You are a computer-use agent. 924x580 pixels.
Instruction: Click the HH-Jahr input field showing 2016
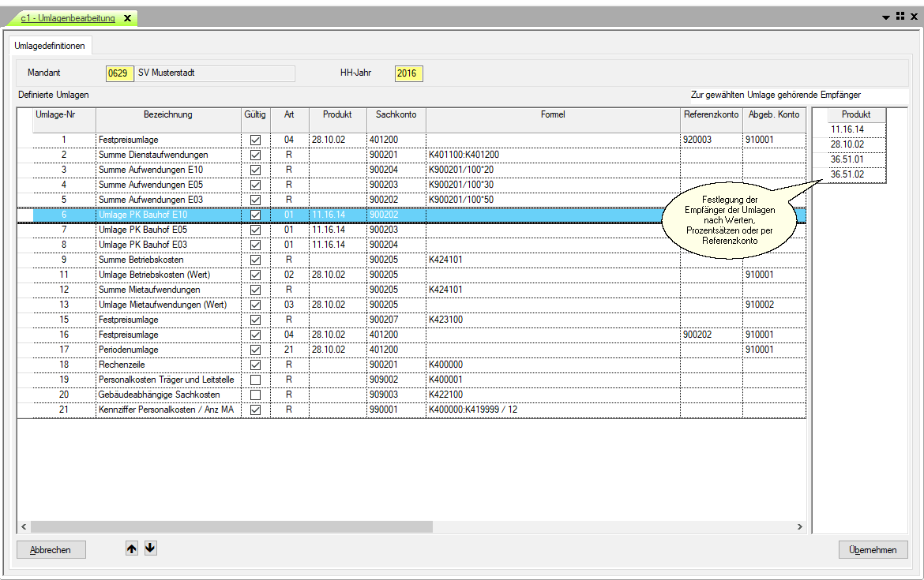(x=408, y=73)
